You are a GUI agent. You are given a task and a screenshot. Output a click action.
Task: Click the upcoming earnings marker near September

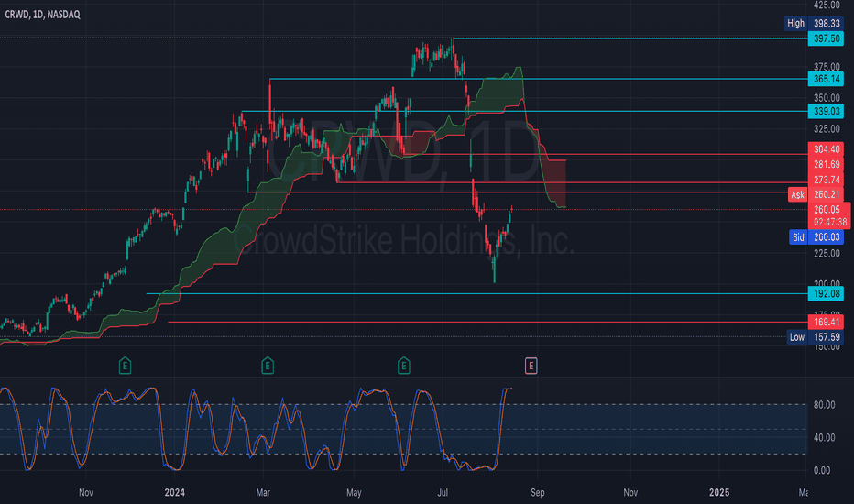[x=531, y=366]
